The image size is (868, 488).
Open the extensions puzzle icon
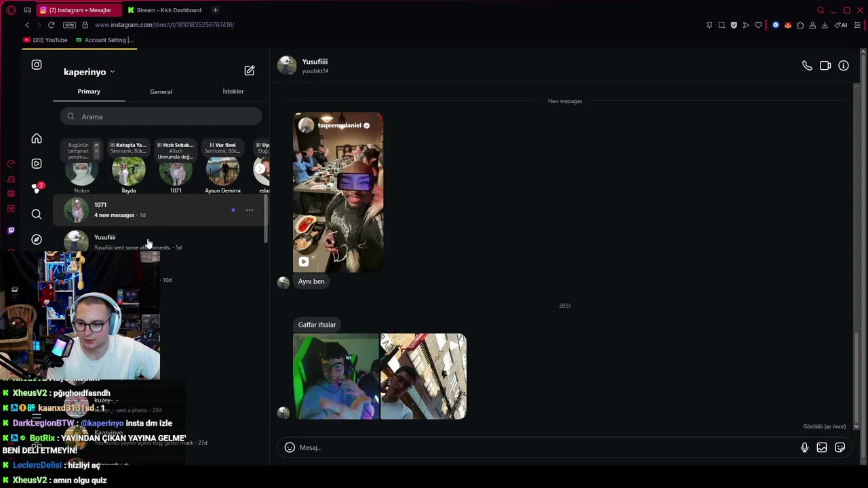pyautogui.click(x=800, y=25)
